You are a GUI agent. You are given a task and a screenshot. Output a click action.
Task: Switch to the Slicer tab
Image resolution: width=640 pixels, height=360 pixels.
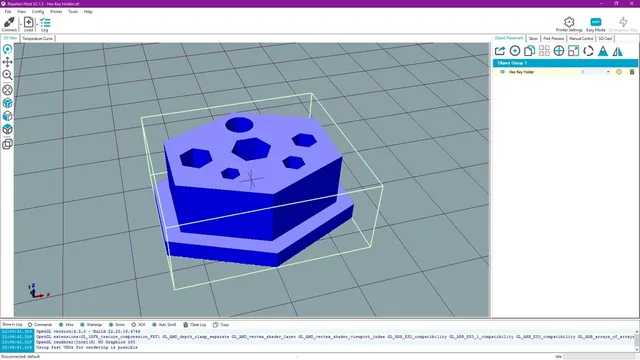tap(533, 38)
